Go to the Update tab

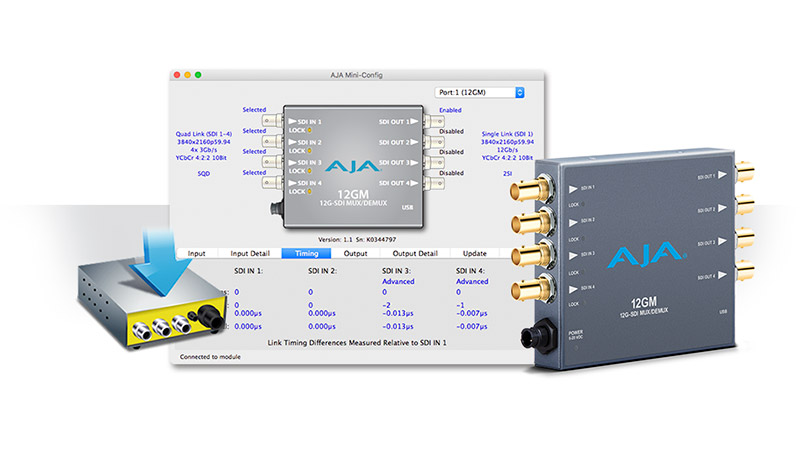pyautogui.click(x=474, y=253)
